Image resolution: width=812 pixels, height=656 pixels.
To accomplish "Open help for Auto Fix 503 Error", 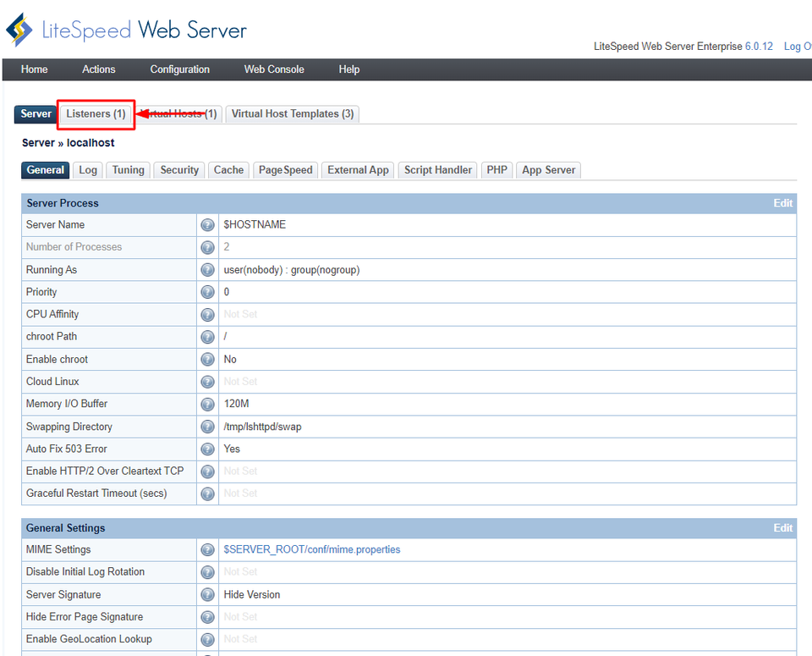I will tap(207, 449).
